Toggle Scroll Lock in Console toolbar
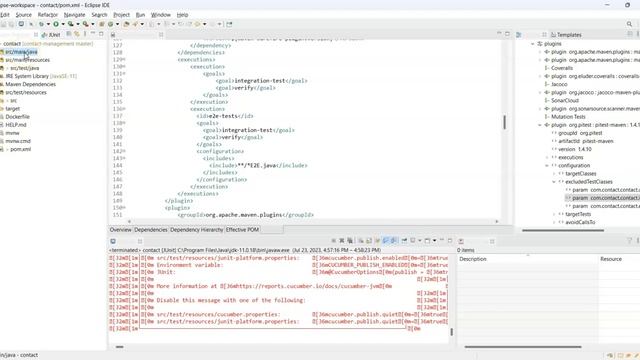The image size is (640, 360). (x=369, y=241)
